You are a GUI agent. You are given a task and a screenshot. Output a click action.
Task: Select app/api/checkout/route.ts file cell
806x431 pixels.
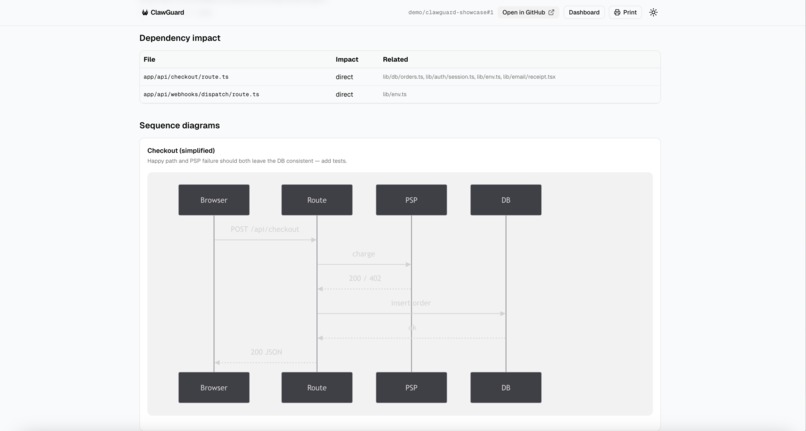point(186,77)
